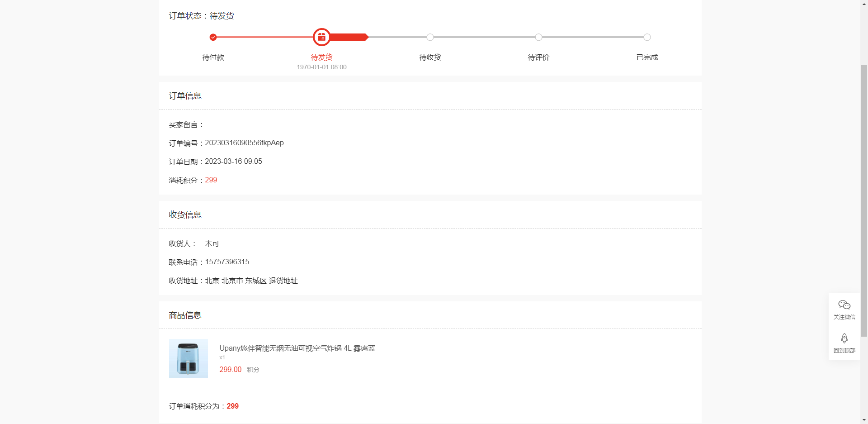Click the 待评价 step circle
Viewport: 868px width, 424px height.
click(538, 37)
